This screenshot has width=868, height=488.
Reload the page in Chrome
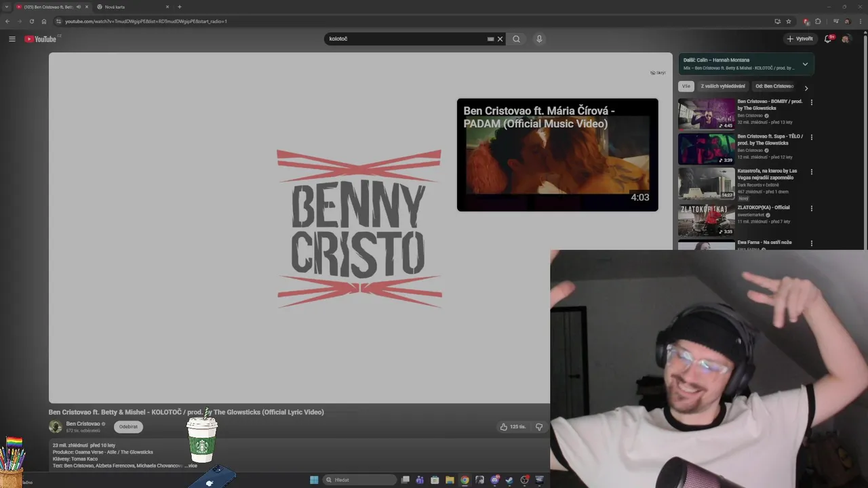(31, 21)
